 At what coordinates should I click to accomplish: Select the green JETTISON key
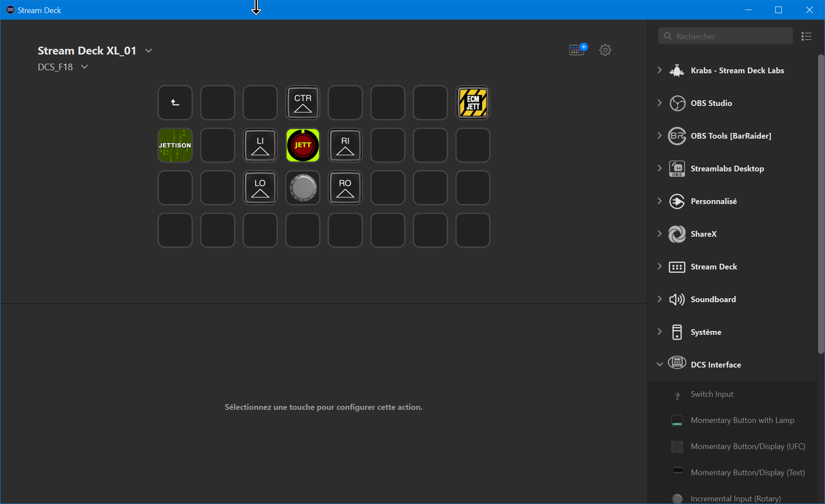click(x=175, y=145)
